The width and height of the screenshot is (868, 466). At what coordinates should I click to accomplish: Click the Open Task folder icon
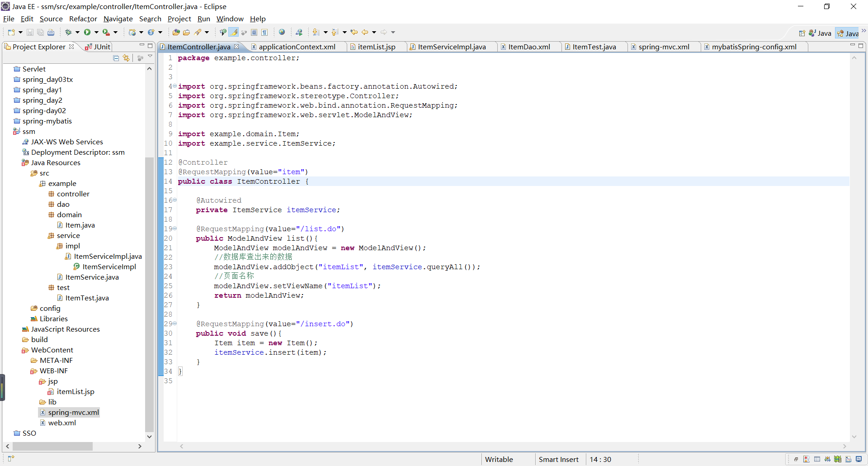(x=186, y=32)
